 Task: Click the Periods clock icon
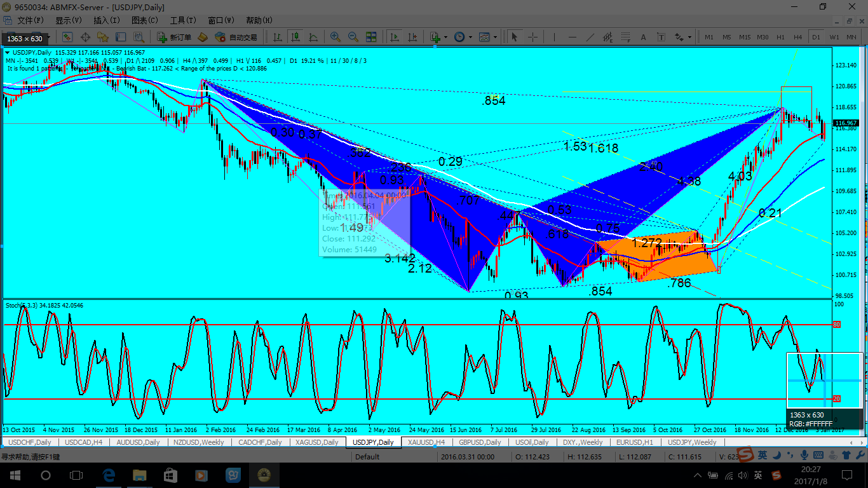click(x=459, y=37)
